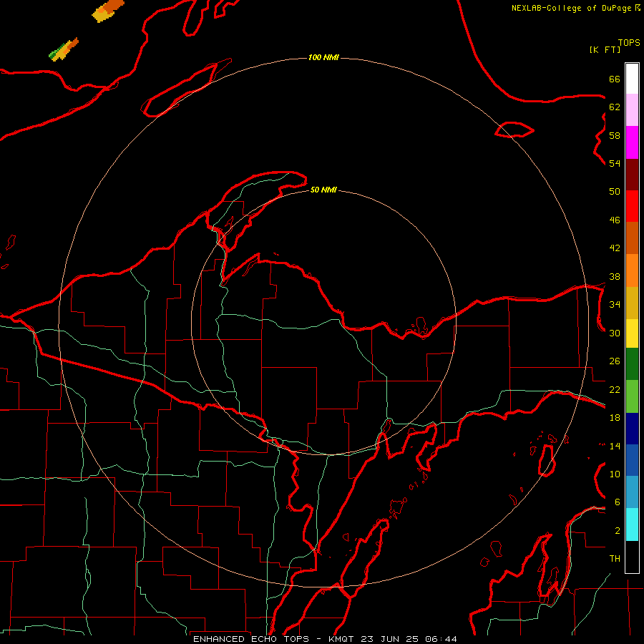This screenshot has height=644, width=644.
Task: Click the 23 JUN 25 date text
Action: (390, 639)
